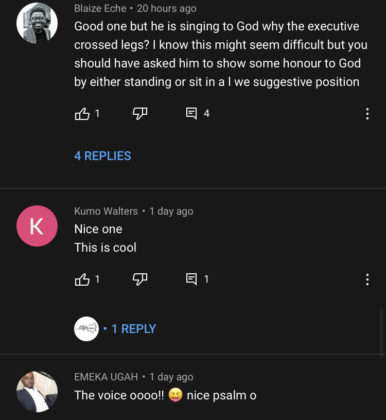Click the like count on Kumo's comment
The height and width of the screenshot is (420, 386).
click(x=97, y=279)
